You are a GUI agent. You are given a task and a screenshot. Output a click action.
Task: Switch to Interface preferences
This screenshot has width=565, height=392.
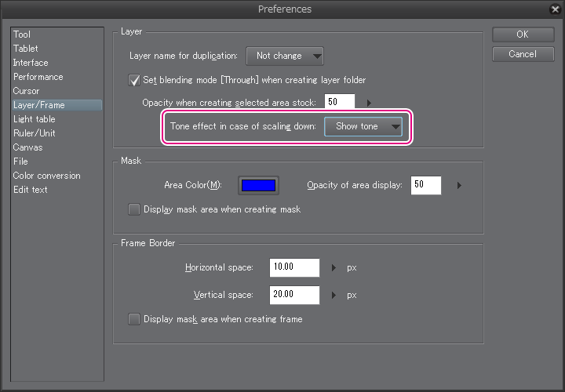pos(31,63)
